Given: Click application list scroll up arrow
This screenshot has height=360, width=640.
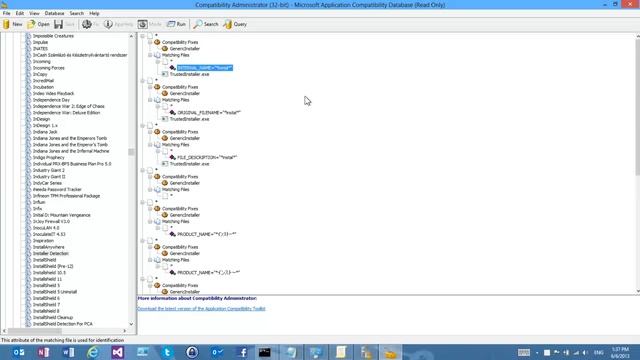Looking at the screenshot, I should pyautogui.click(x=131, y=36).
